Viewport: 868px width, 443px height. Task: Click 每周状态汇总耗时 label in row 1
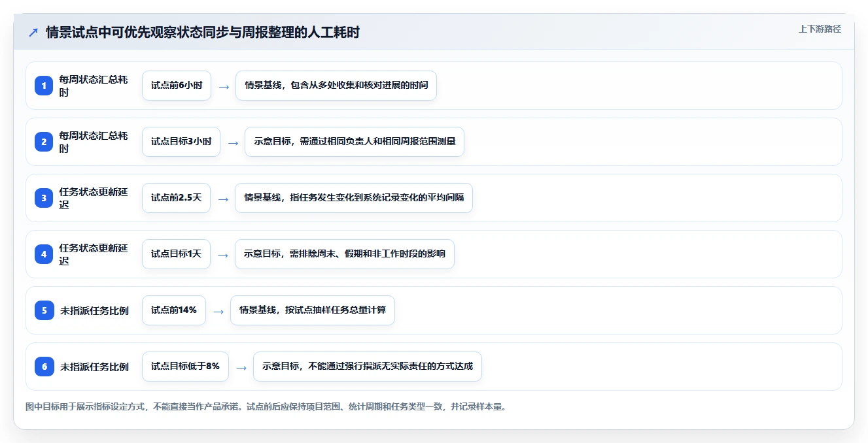(x=94, y=86)
